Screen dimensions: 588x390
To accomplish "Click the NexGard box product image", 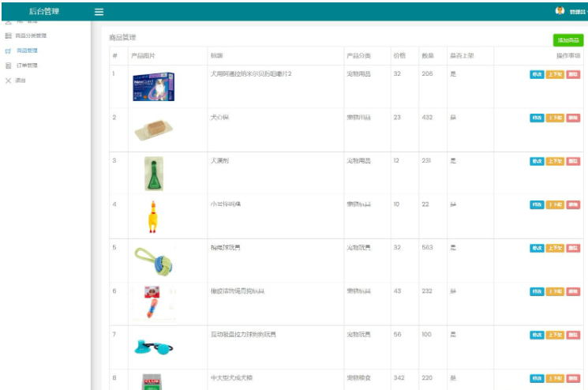I will (154, 87).
